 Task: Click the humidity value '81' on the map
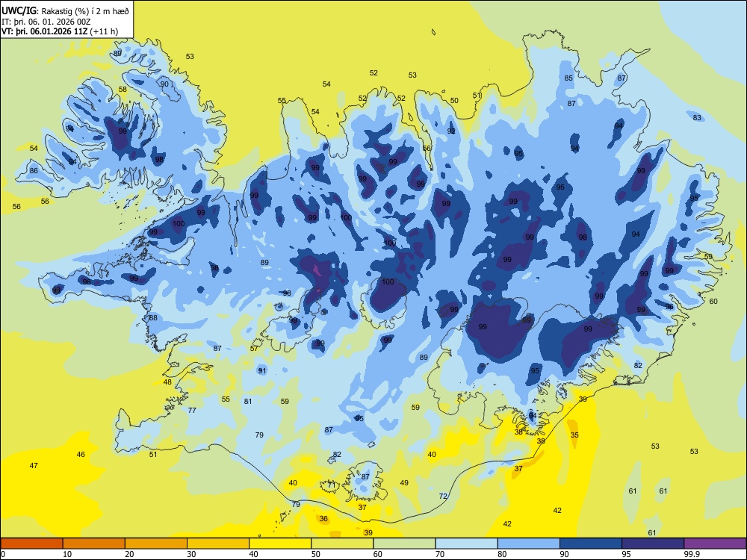pyautogui.click(x=248, y=402)
